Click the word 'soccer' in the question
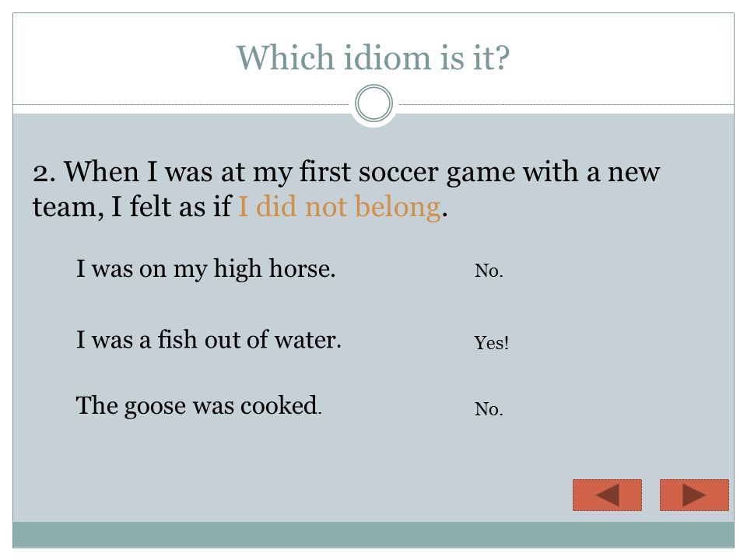The height and width of the screenshot is (560, 747). click(x=398, y=173)
